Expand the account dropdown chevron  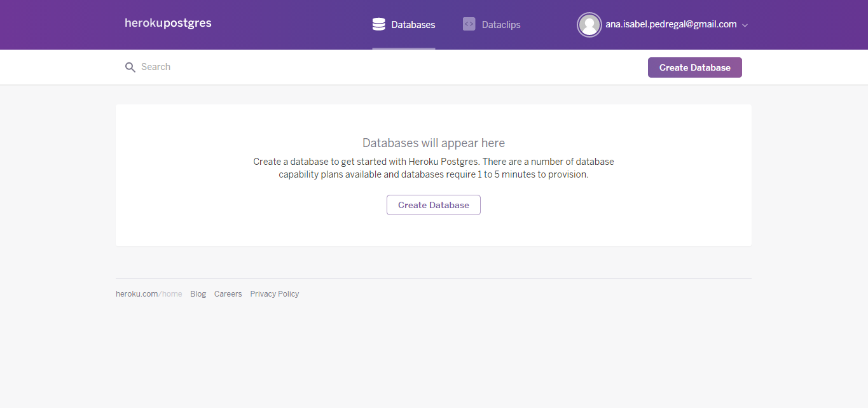click(x=745, y=25)
